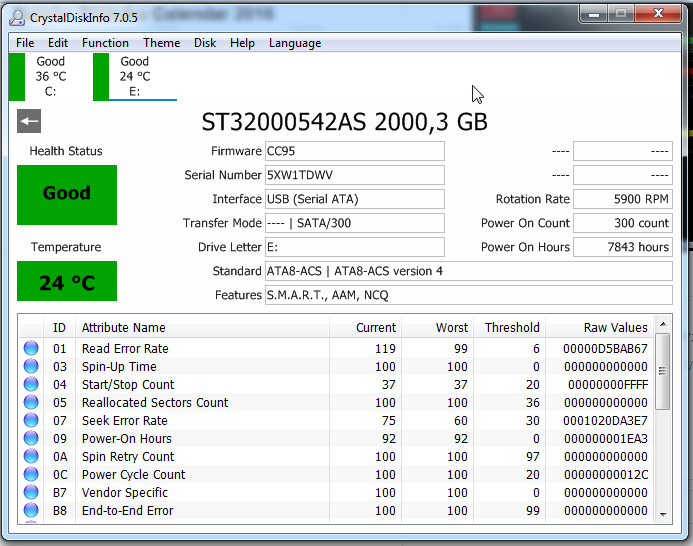Click the status orb beside Seek Error Rate

31,420
